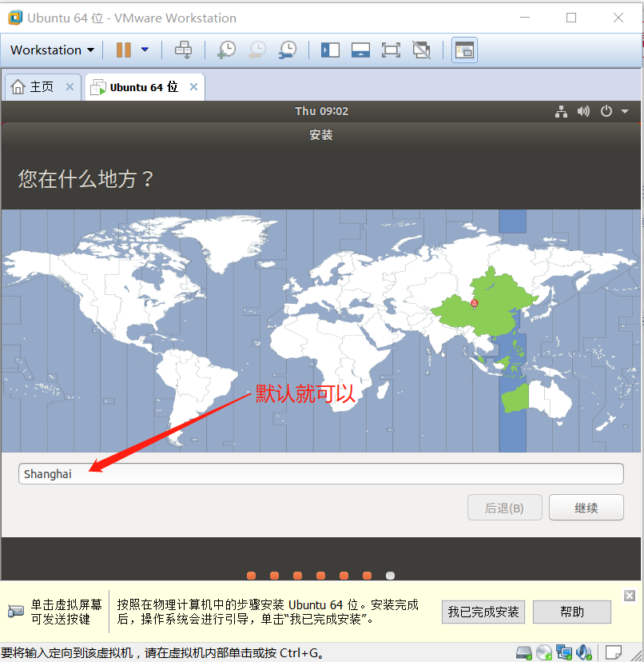
Task: Expand the power options dropdown arrow
Action: 145,50
